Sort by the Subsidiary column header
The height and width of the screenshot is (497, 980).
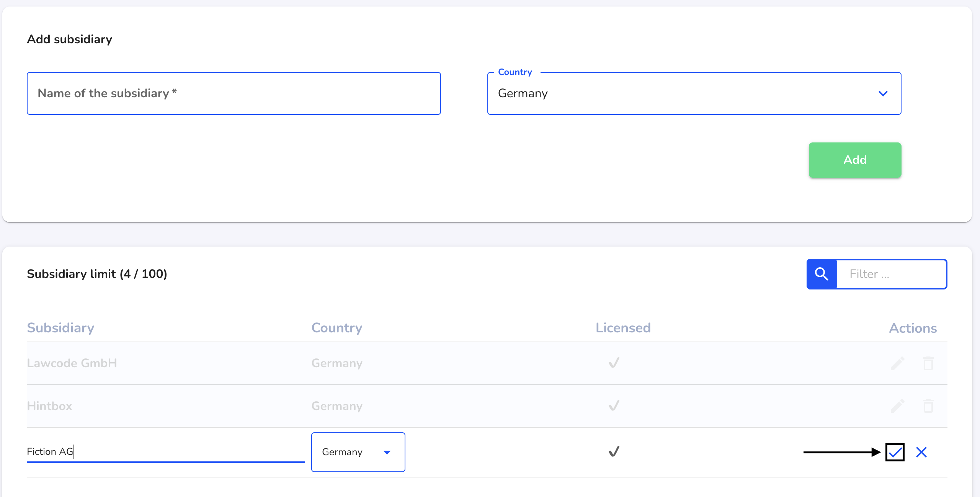click(60, 328)
